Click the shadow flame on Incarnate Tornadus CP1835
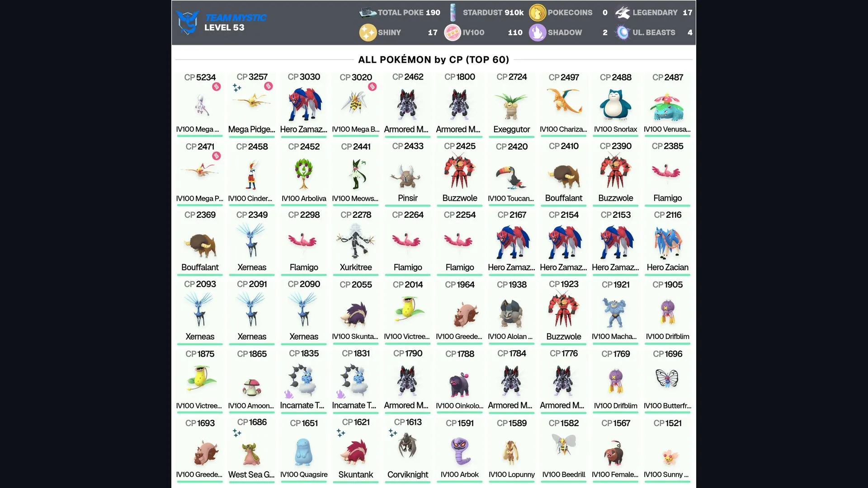 click(x=288, y=394)
